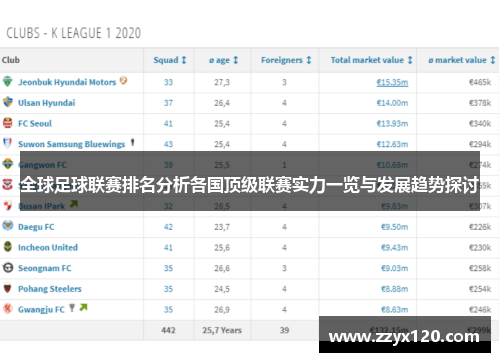Screen dimensions: 500x362
Task: Sort by Total market value header
Action: (x=371, y=60)
